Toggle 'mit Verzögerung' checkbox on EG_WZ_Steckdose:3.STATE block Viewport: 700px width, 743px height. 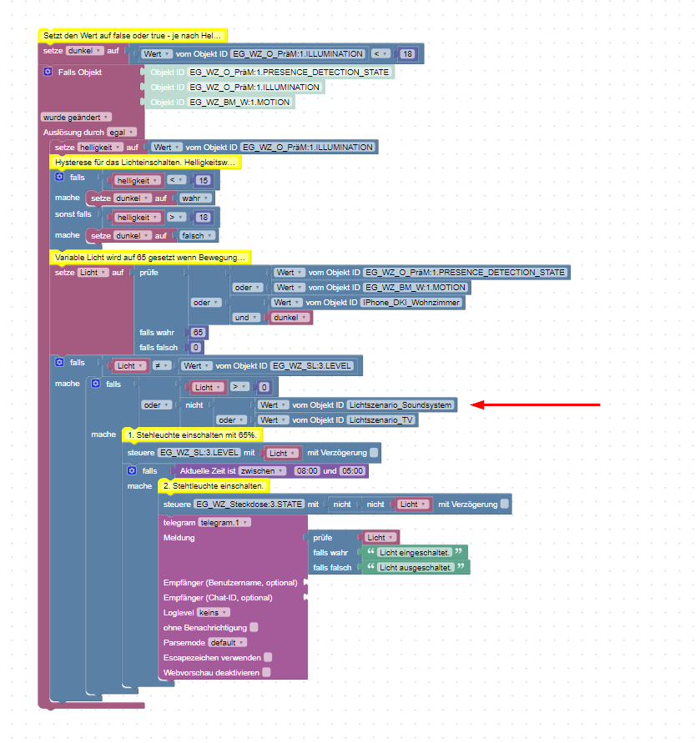coord(505,505)
